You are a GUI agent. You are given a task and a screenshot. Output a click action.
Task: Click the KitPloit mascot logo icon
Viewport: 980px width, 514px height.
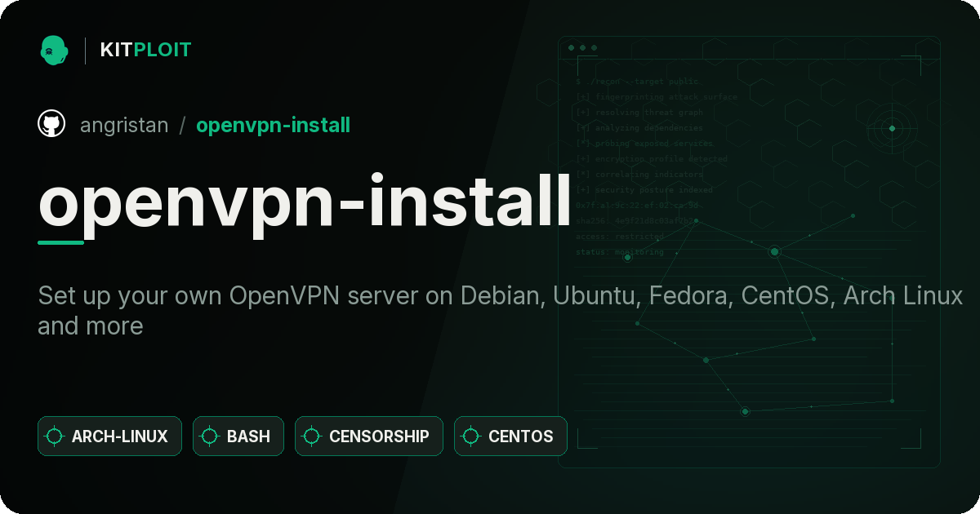pyautogui.click(x=54, y=50)
